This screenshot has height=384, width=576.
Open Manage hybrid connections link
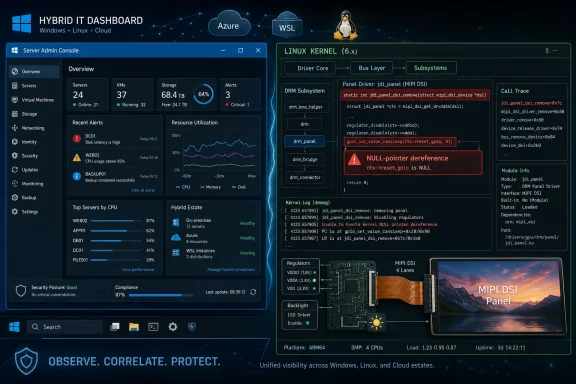click(231, 269)
